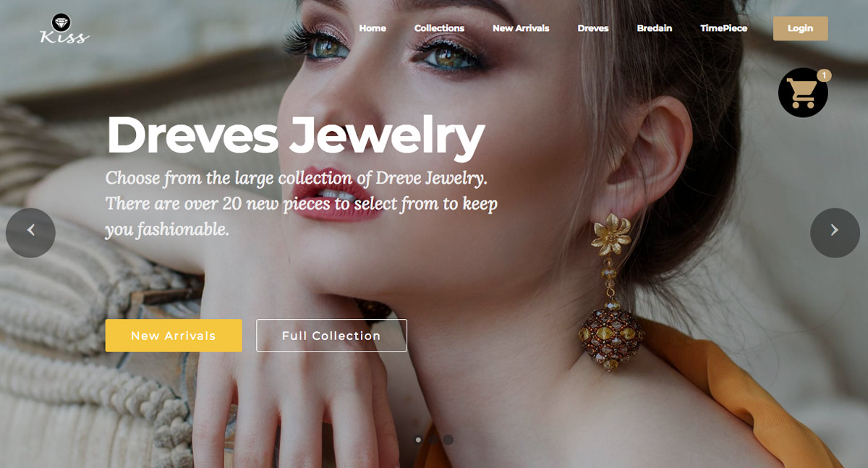Open the shopping cart icon
Viewport: 868px width, 468px height.
tap(803, 93)
